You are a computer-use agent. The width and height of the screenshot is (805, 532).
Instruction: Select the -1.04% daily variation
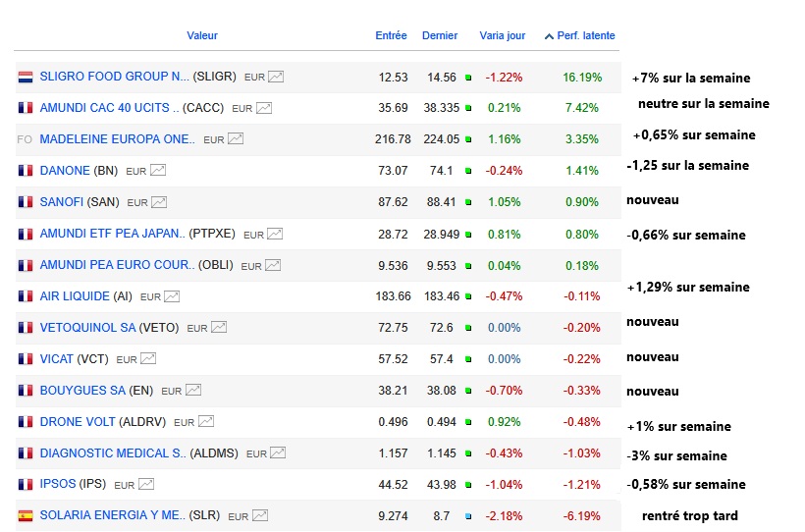(505, 485)
